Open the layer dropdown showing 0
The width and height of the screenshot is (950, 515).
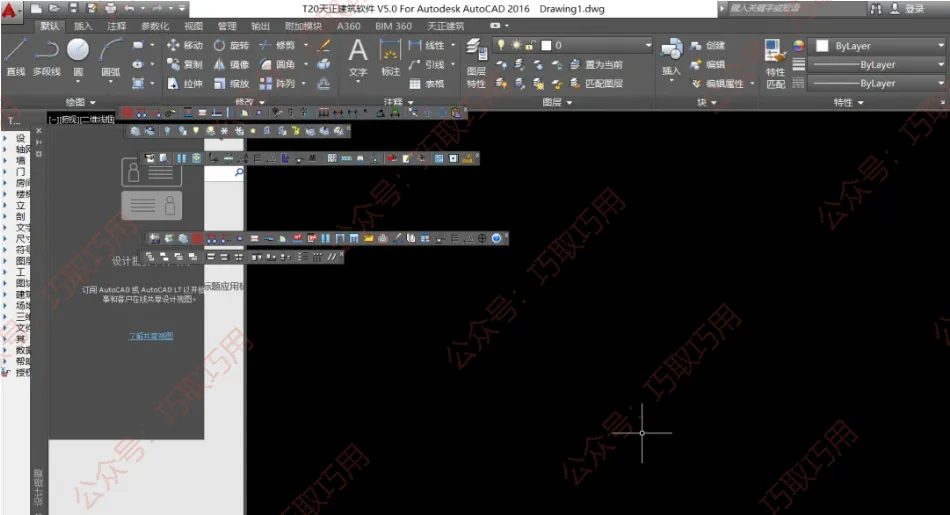(x=573, y=45)
